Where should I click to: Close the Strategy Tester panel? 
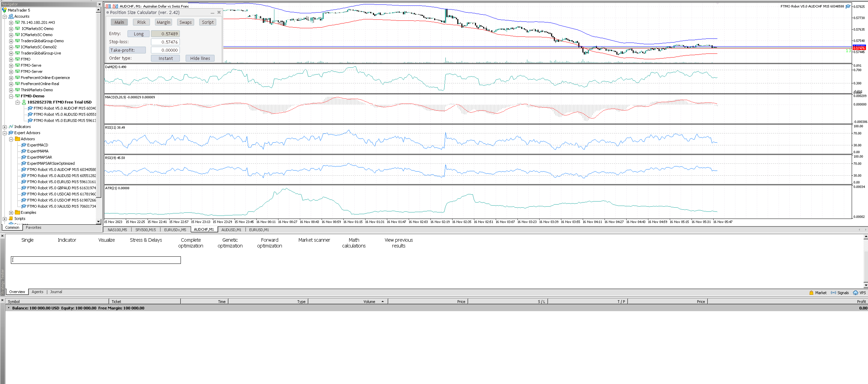(x=2, y=236)
